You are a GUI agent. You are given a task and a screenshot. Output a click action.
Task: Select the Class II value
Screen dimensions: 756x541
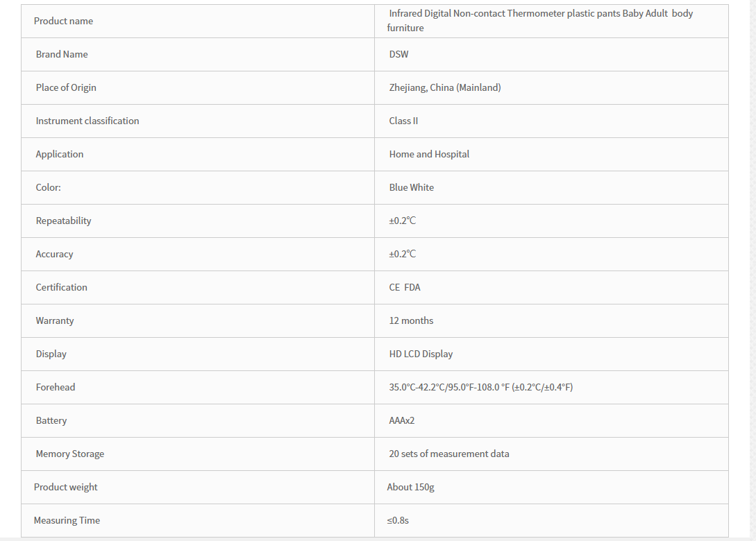(403, 121)
